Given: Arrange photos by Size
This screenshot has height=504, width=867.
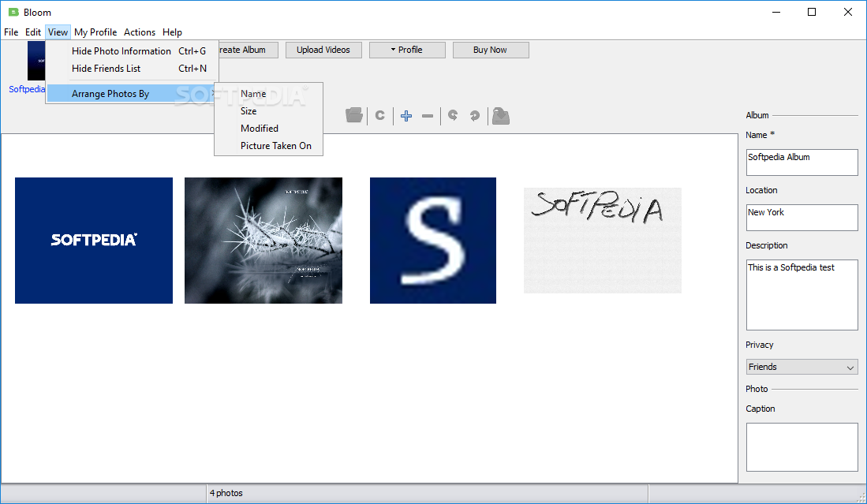Looking at the screenshot, I should tap(269, 111).
